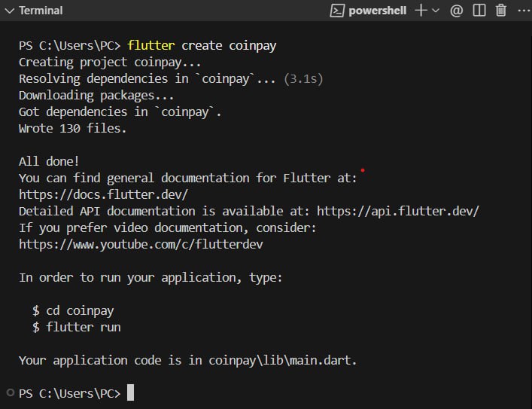Open the new terminal profile dropdown arrow
Viewport: 532px width, 409px height.
(x=436, y=11)
